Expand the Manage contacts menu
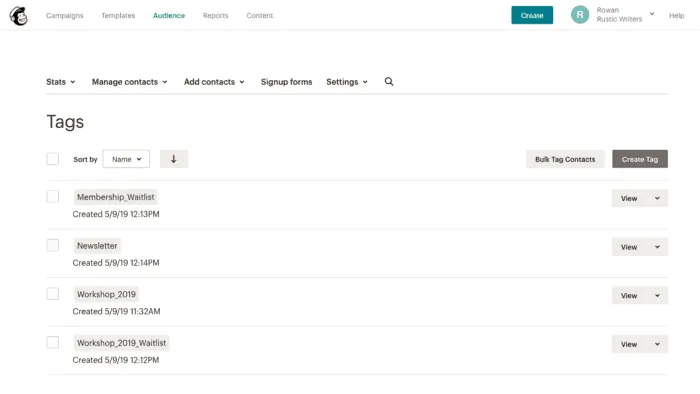The width and height of the screenshot is (700, 394). (129, 82)
